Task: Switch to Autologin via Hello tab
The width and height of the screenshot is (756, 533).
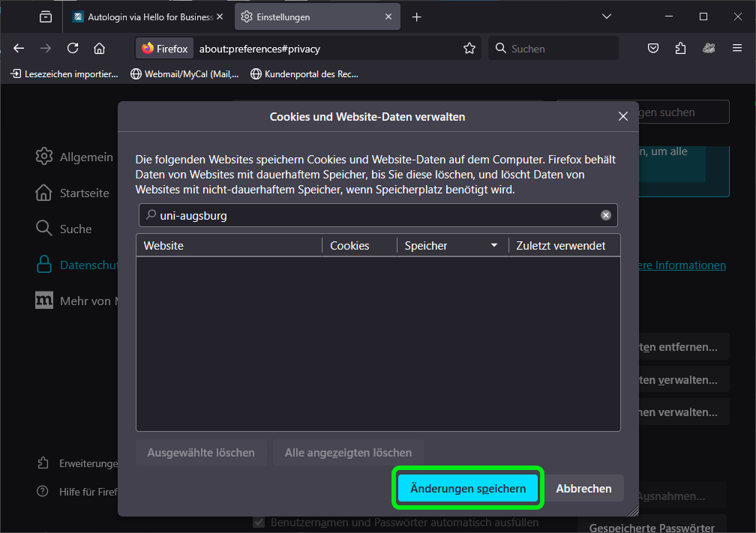Action: tap(148, 16)
